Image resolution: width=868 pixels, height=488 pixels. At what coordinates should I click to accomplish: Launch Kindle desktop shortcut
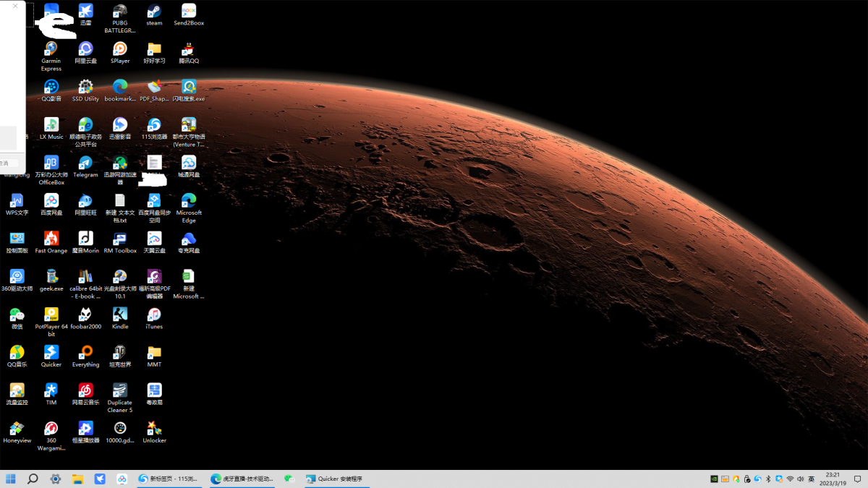tap(120, 319)
